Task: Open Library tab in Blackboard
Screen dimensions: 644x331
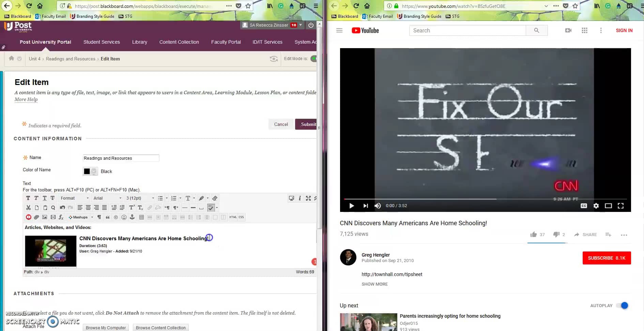Action: tap(140, 42)
